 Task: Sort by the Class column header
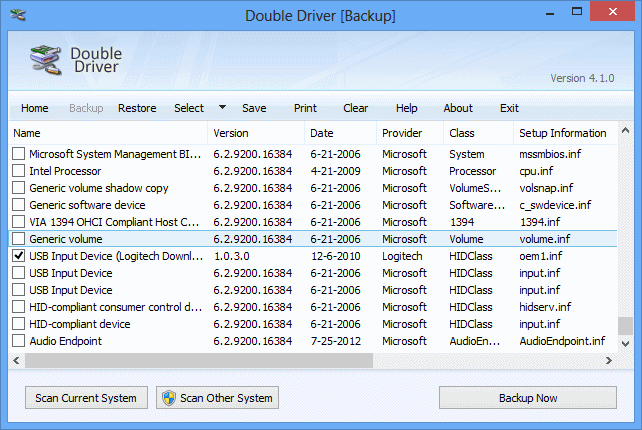(x=479, y=133)
